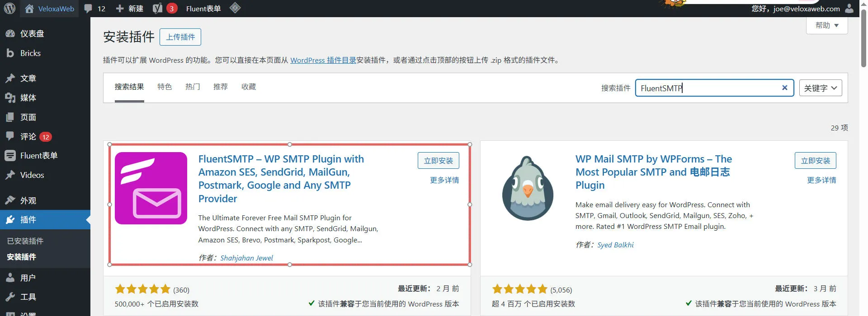
Task: Expand the 关键字 search type dropdown
Action: [x=821, y=88]
